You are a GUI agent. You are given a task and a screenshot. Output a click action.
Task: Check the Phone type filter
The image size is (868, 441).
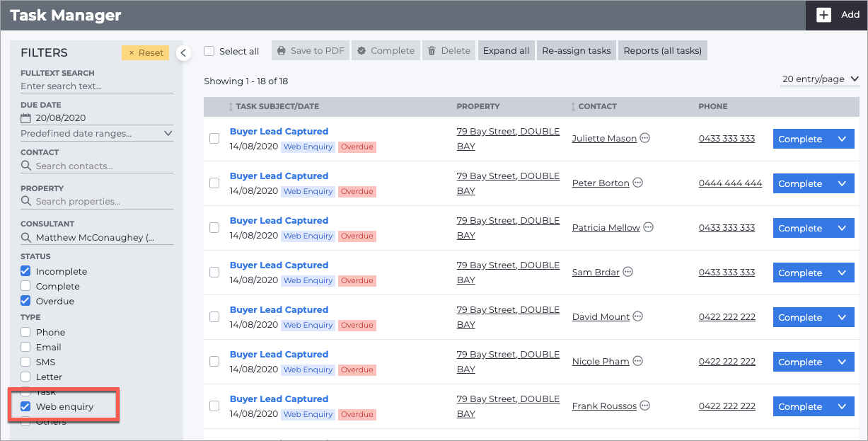[x=25, y=332]
